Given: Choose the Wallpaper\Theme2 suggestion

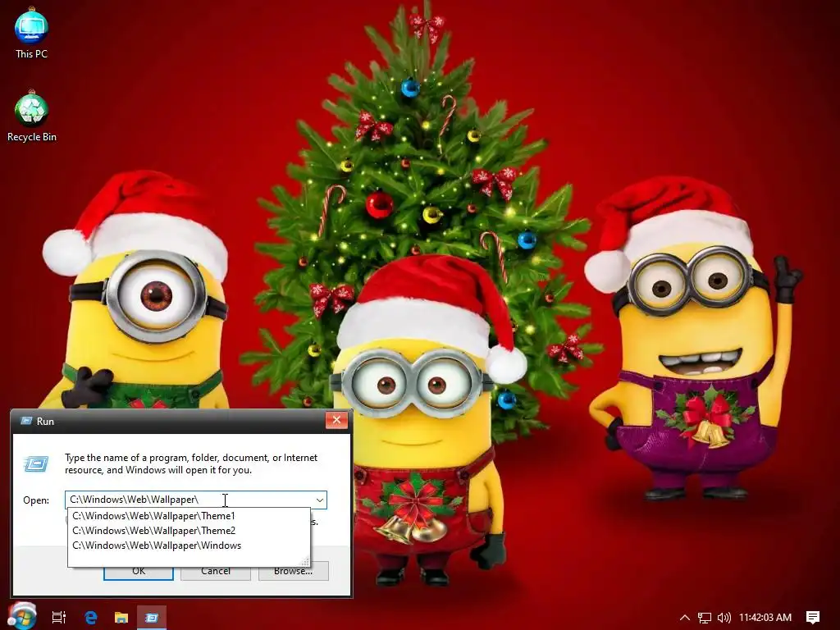Looking at the screenshot, I should (189, 531).
